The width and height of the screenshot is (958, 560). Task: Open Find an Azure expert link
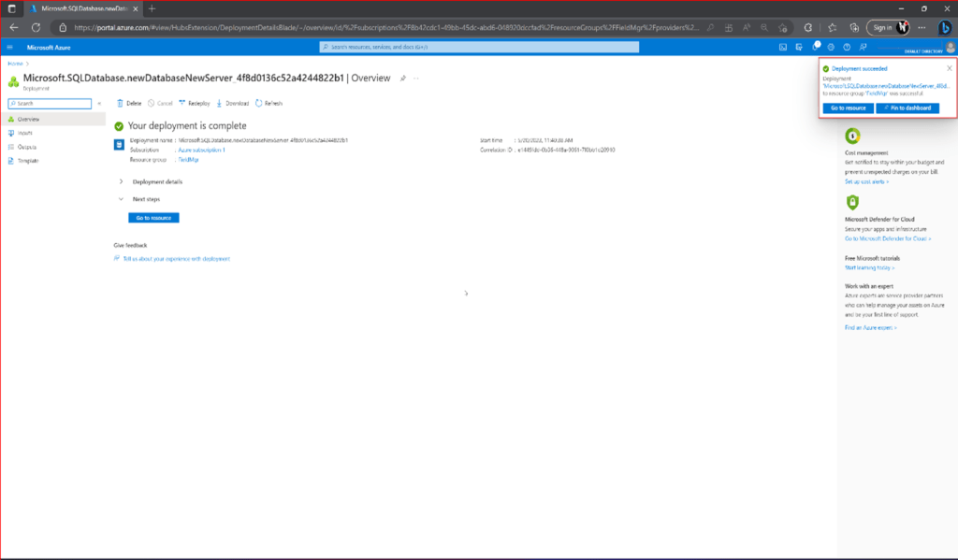pyautogui.click(x=871, y=328)
